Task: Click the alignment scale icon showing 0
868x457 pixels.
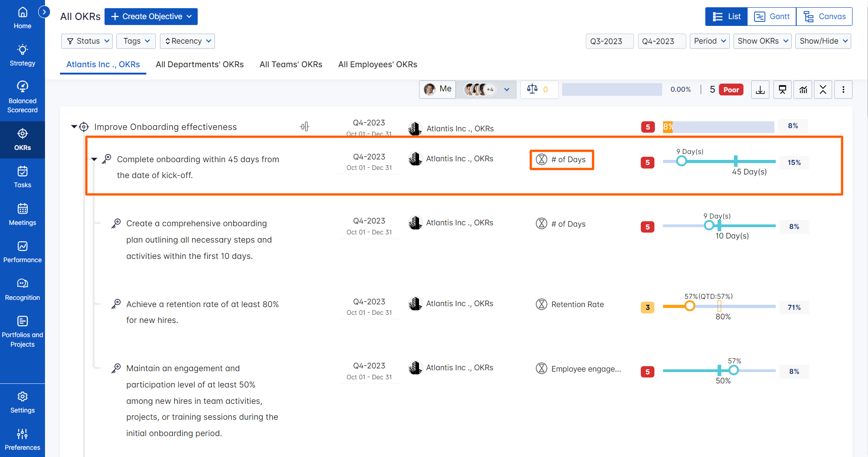Action: (x=539, y=89)
